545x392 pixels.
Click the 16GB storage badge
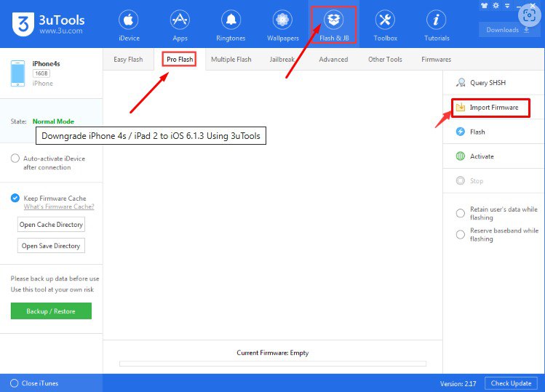41,73
